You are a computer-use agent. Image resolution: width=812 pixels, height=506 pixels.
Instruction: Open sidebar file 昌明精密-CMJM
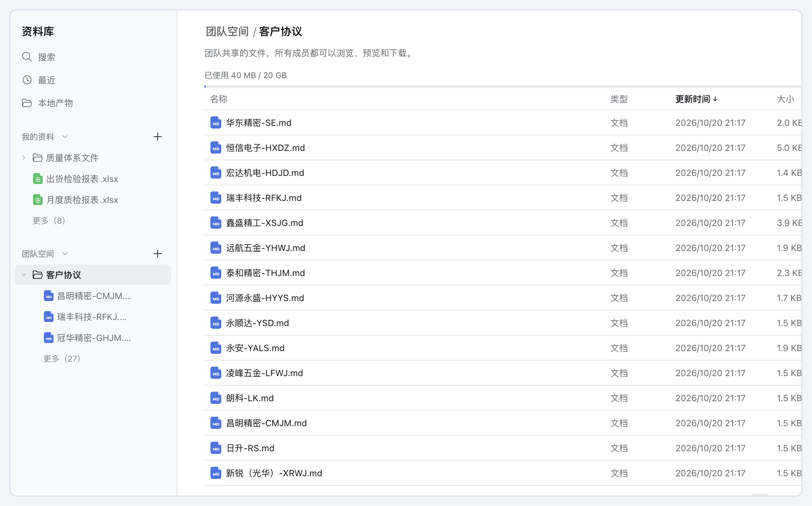[93, 296]
